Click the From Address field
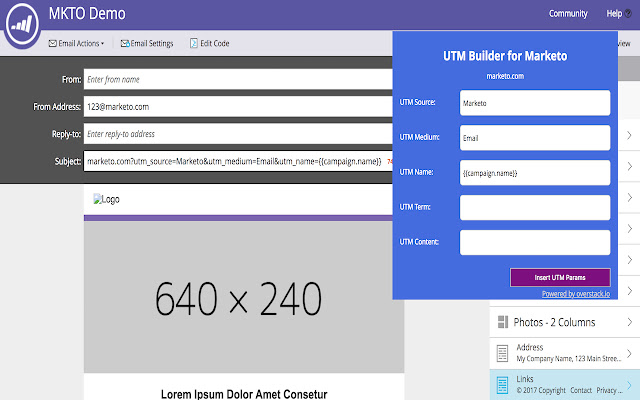 [x=238, y=107]
